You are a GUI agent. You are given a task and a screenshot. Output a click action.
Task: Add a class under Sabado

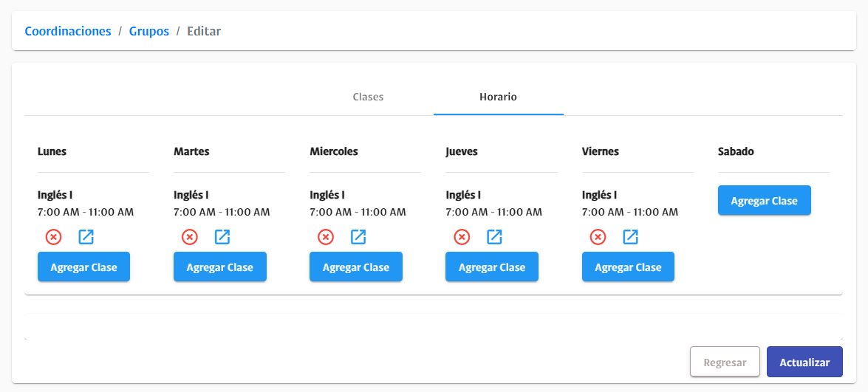pyautogui.click(x=765, y=200)
